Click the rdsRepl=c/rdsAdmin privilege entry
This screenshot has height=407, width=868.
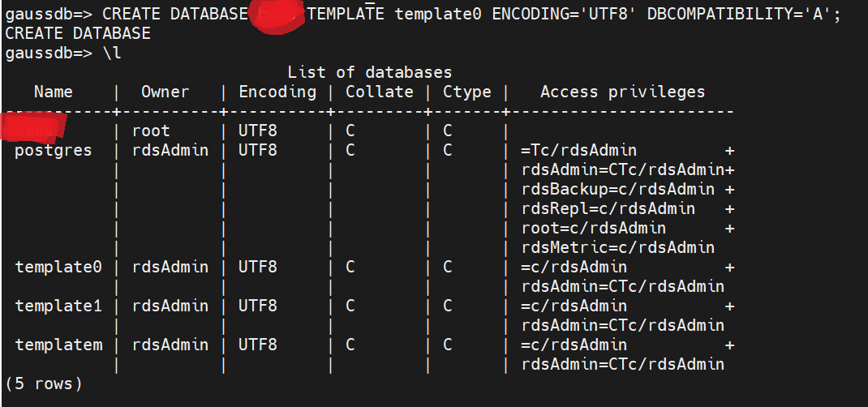coord(608,209)
